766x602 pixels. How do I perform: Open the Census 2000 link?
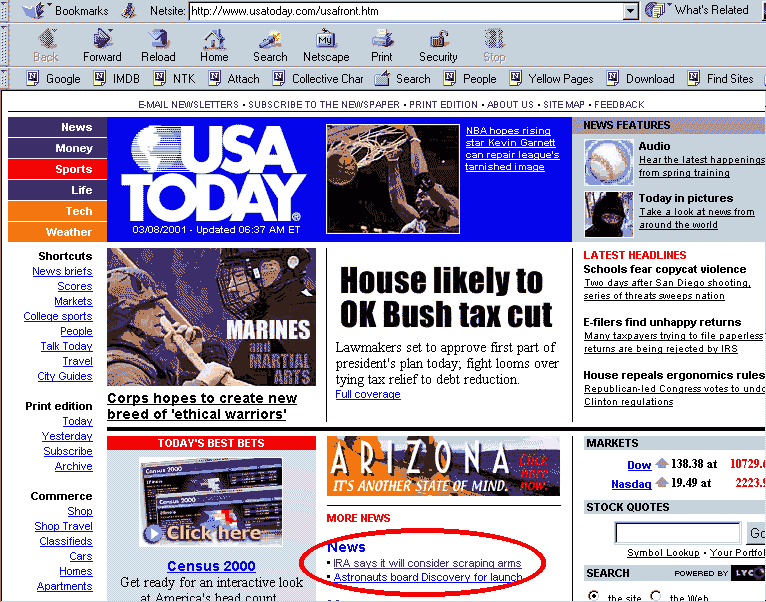(x=211, y=566)
